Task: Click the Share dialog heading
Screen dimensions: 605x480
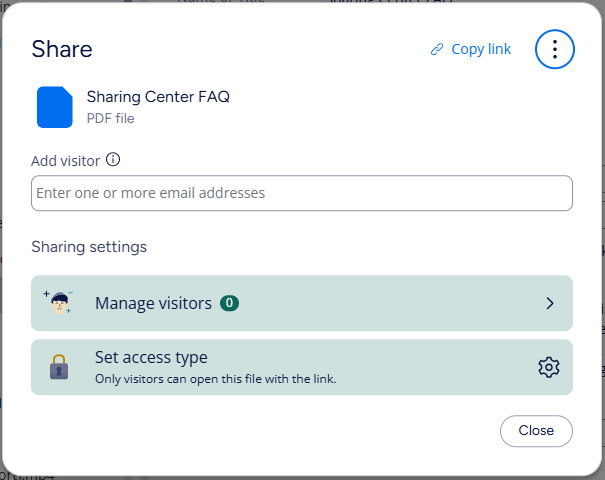Action: click(x=62, y=49)
